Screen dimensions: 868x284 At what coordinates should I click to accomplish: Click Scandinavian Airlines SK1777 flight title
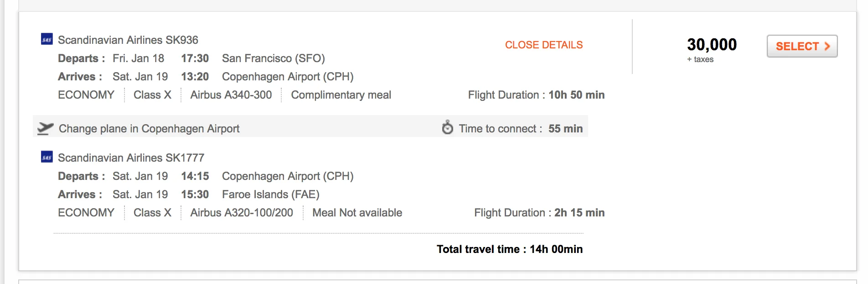(x=131, y=158)
